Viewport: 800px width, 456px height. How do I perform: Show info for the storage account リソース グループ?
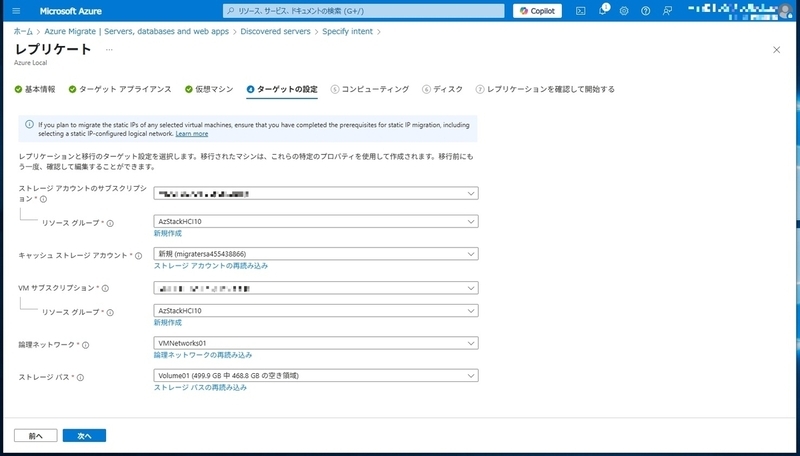point(110,223)
